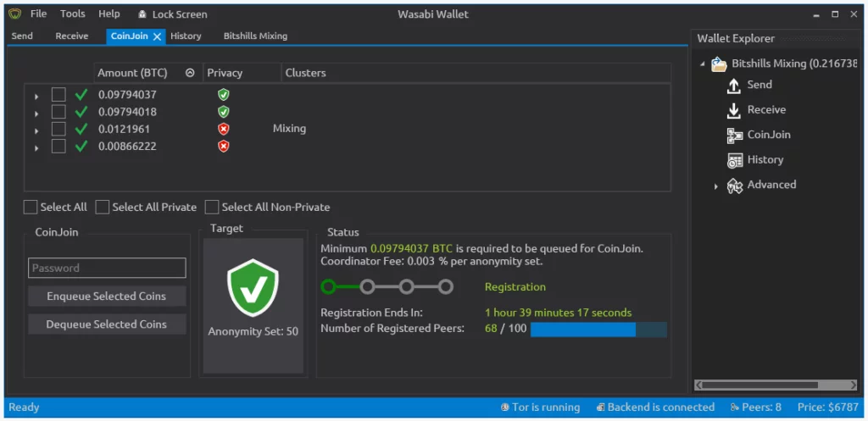The width and height of the screenshot is (868, 421).
Task: Check the box for the 0.00866222 coin
Action: click(58, 146)
